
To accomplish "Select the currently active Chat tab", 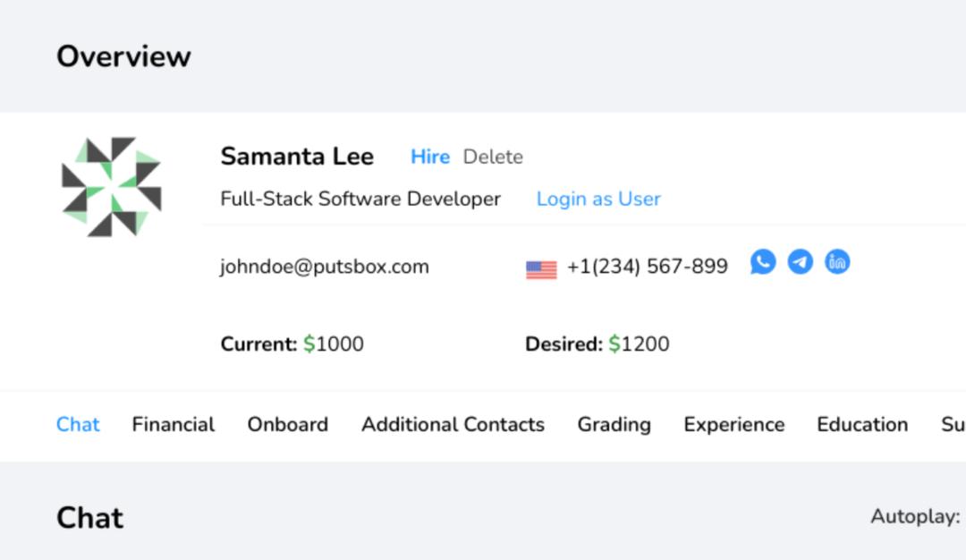I will [78, 425].
